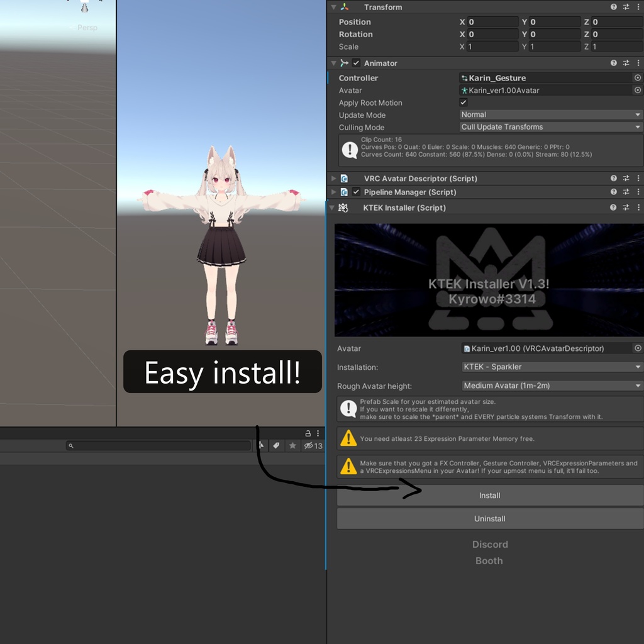The image size is (644, 644).
Task: Click the Install button
Action: click(489, 496)
